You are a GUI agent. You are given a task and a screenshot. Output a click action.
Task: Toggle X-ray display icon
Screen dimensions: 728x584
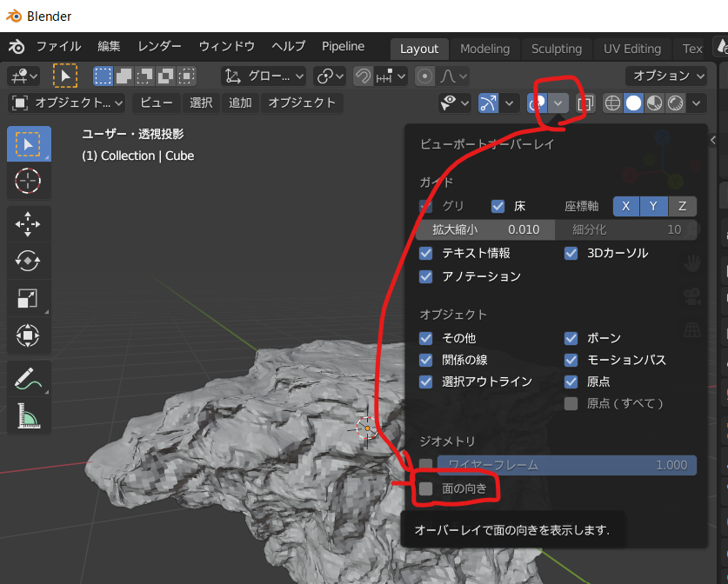coord(585,103)
